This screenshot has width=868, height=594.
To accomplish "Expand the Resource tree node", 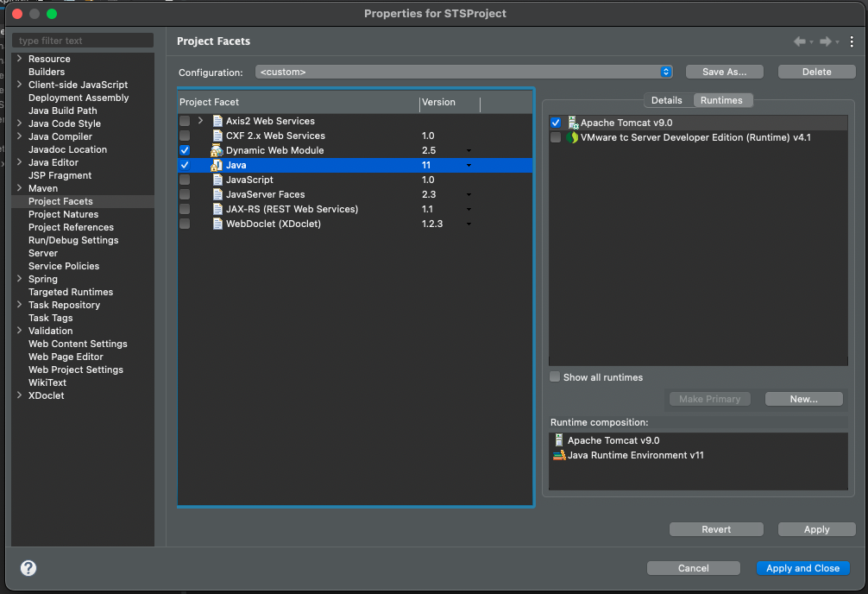I will pyautogui.click(x=19, y=59).
